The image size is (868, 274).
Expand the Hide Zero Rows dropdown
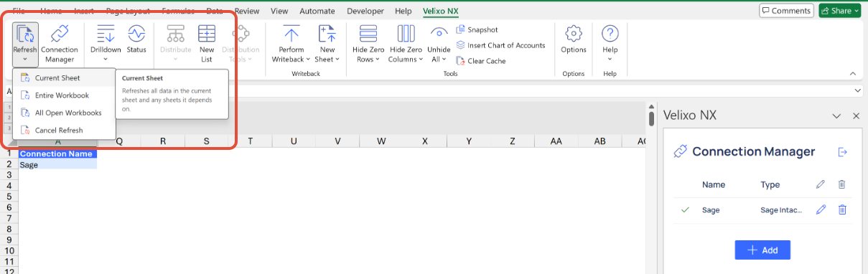[368, 44]
